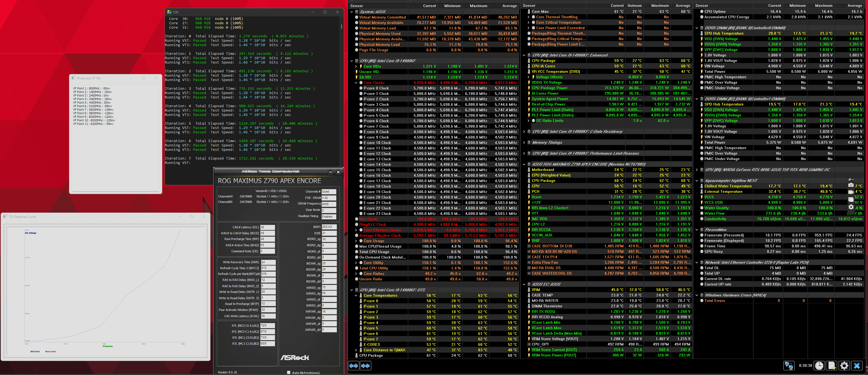Collapse the PresentMon sensor group
Image resolution: width=868 pixels, height=375 pixels.
[x=697, y=230]
